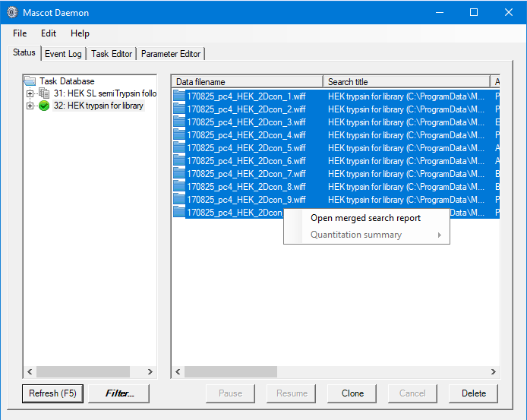Click the Resume button

pyautogui.click(x=292, y=393)
